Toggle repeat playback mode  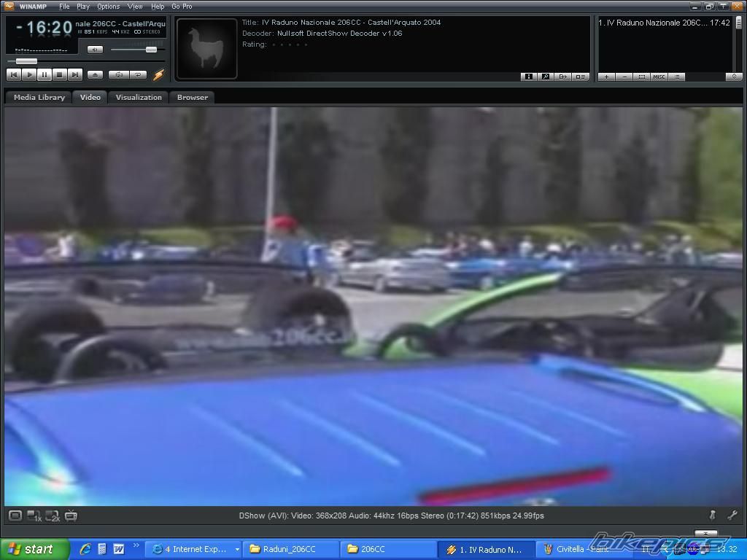click(x=137, y=74)
